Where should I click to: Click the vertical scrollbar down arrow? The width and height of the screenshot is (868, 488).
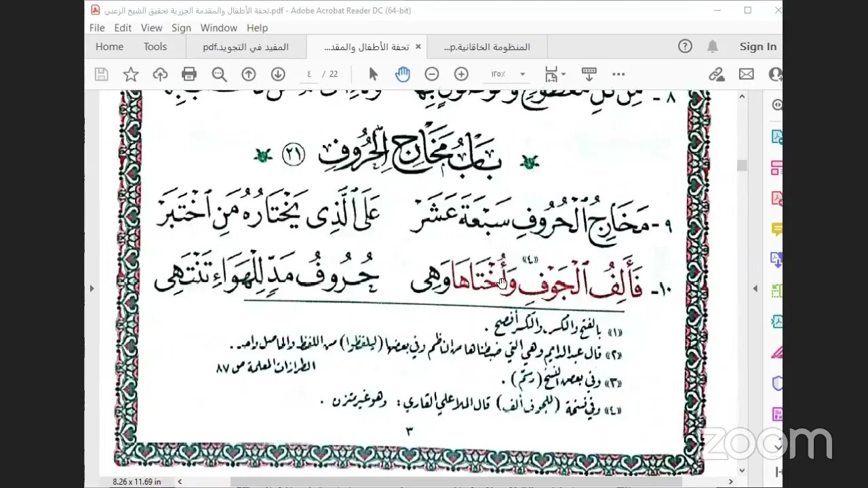pos(742,470)
